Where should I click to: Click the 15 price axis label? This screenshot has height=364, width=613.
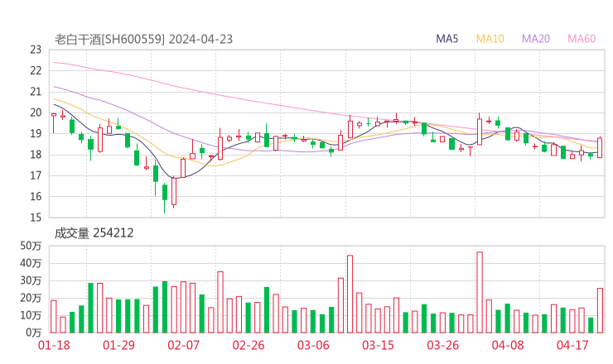tap(36, 218)
